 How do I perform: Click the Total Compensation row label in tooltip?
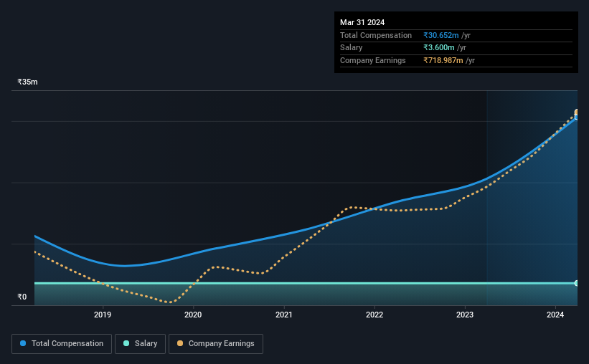pyautogui.click(x=376, y=35)
